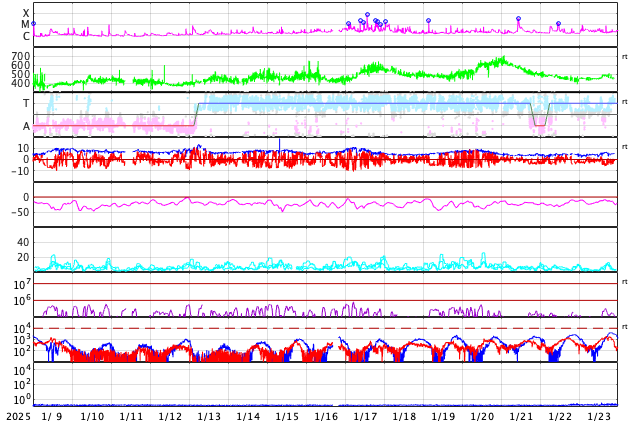This screenshot has height=424, width=634.
Task: Click the 'T' sector axis label
Action: tap(26, 103)
